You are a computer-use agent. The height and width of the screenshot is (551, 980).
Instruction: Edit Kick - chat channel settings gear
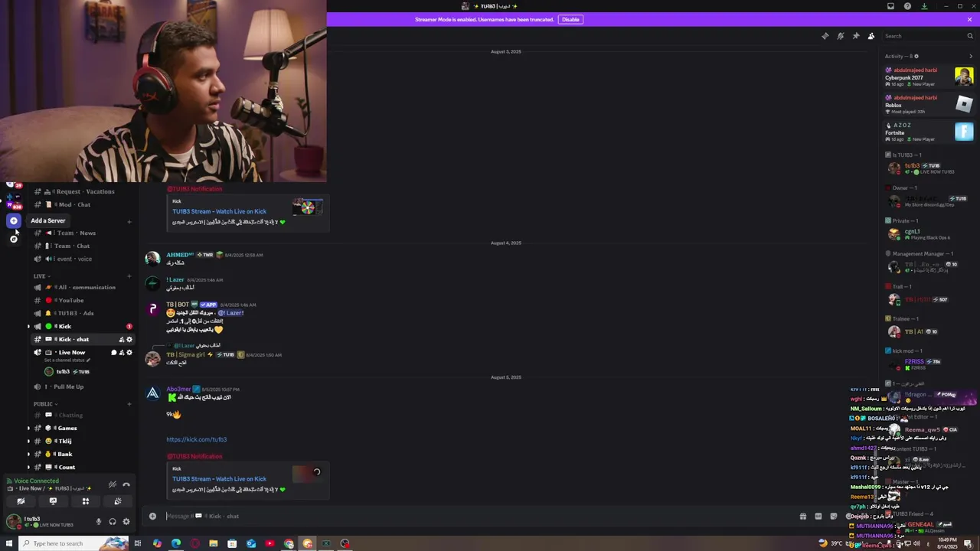[129, 339]
